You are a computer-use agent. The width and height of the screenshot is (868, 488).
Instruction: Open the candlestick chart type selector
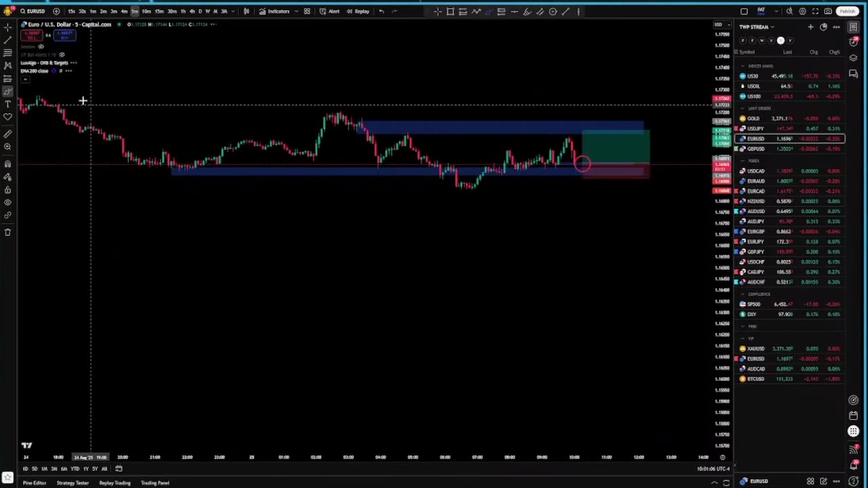[246, 11]
